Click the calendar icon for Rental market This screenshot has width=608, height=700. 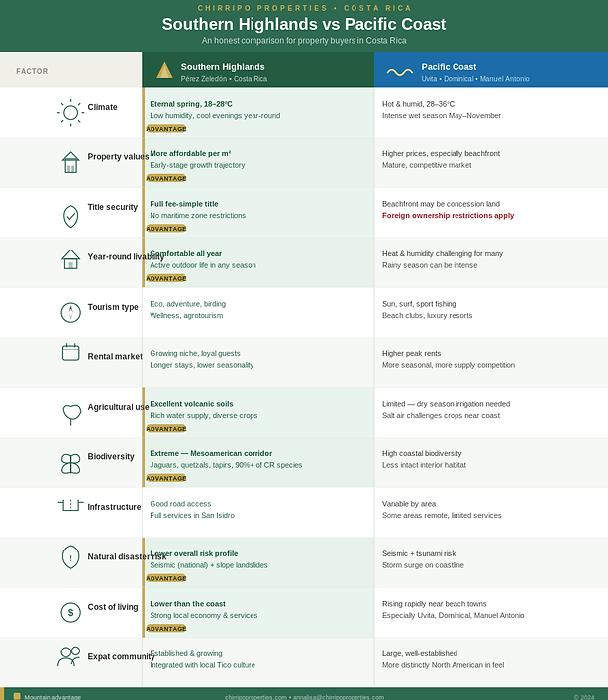[70, 352]
